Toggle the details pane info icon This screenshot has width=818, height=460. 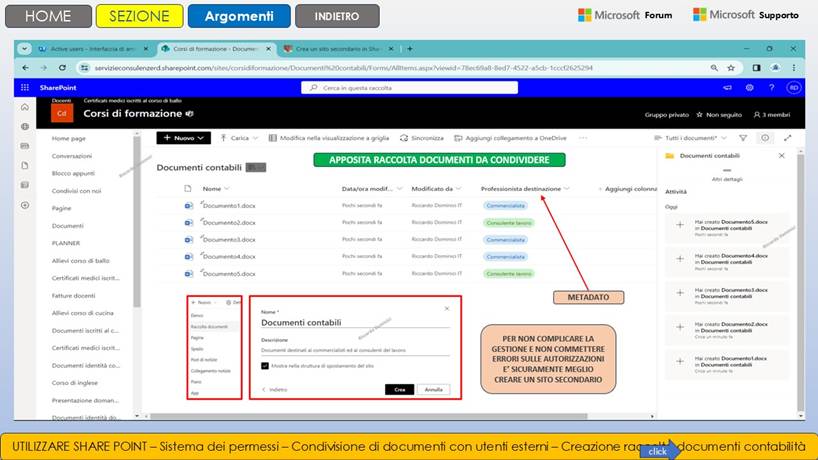pyautogui.click(x=765, y=138)
